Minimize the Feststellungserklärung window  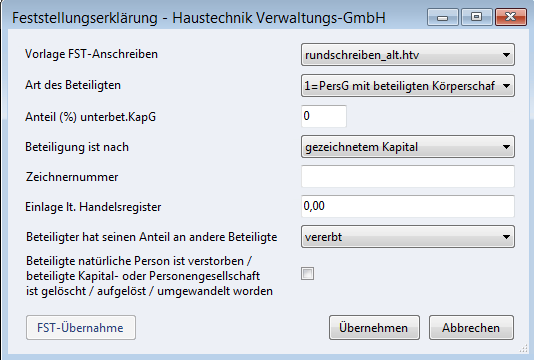(x=442, y=17)
